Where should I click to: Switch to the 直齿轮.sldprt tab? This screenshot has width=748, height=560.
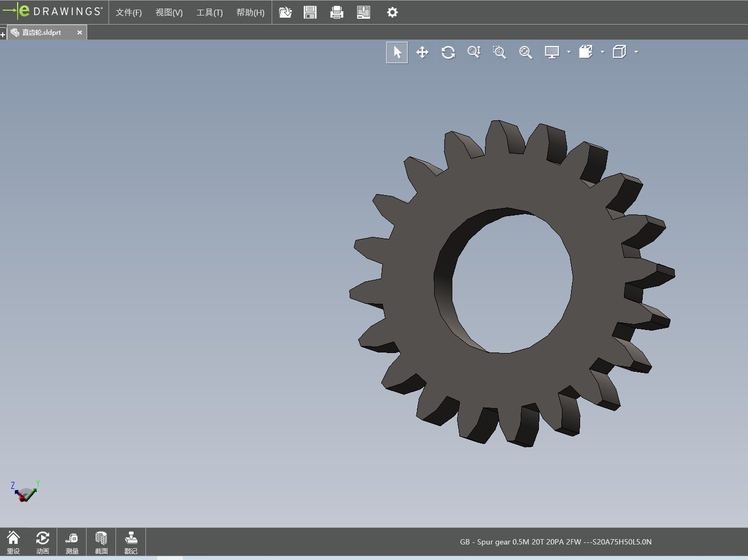coord(42,33)
